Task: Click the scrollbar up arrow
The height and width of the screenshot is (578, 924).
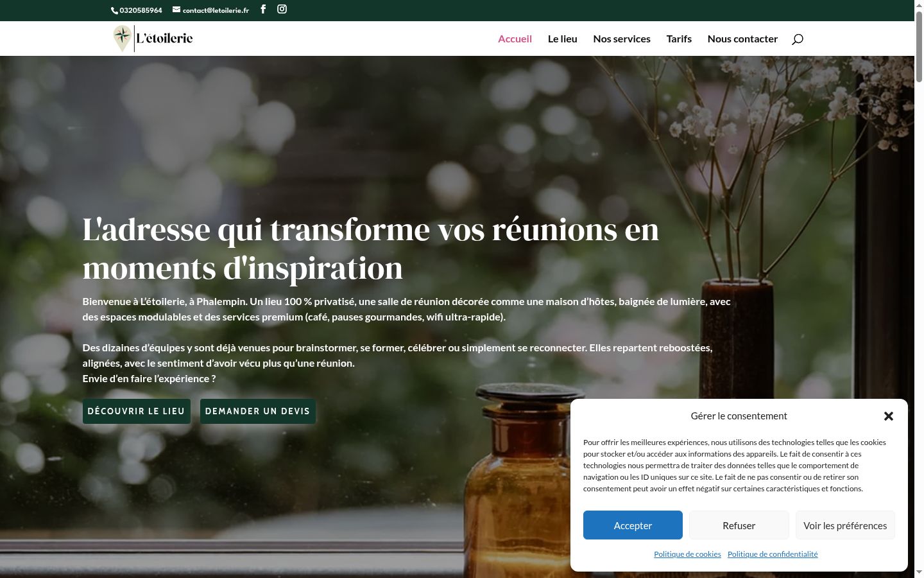Action: click(919, 5)
